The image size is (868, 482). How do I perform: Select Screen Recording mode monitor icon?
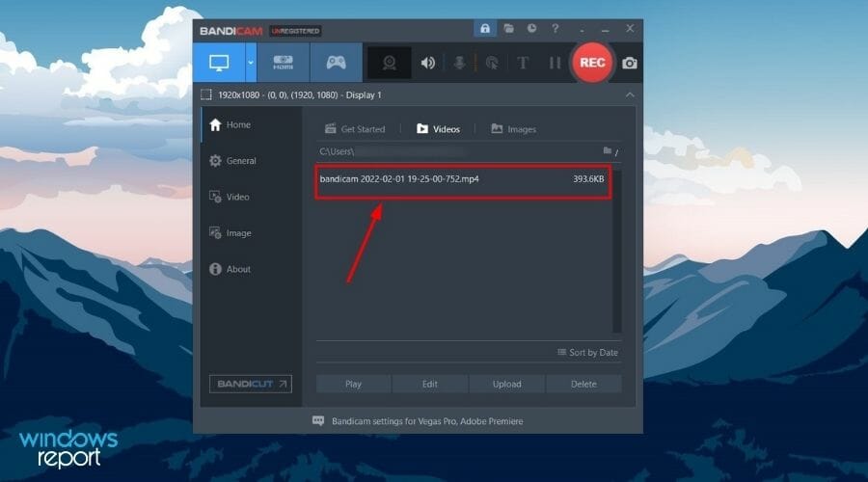(219, 63)
